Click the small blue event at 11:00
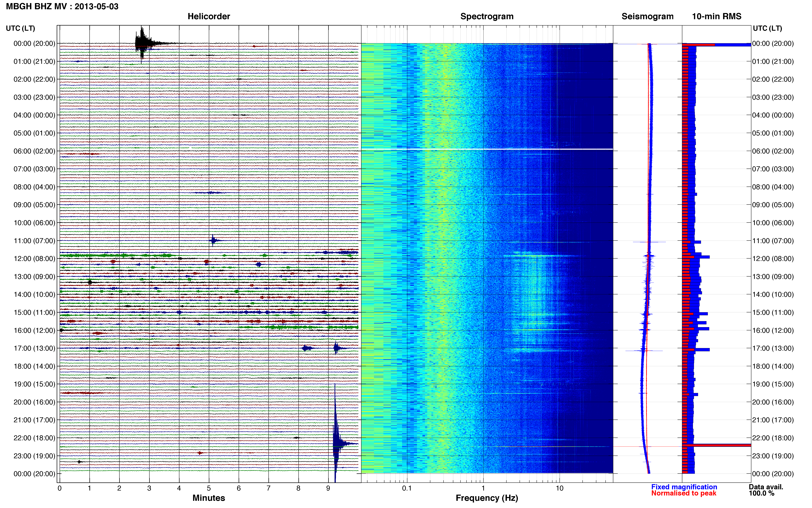This screenshot has height=508, width=812. (213, 240)
